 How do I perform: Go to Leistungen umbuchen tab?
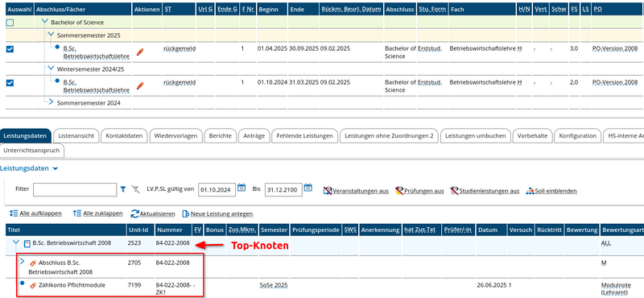point(476,136)
